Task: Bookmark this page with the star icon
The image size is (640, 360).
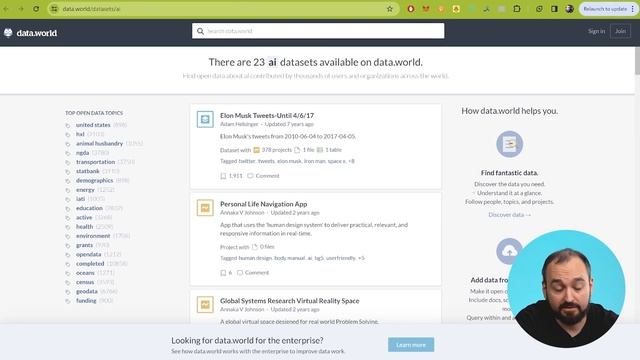Action: [390, 9]
